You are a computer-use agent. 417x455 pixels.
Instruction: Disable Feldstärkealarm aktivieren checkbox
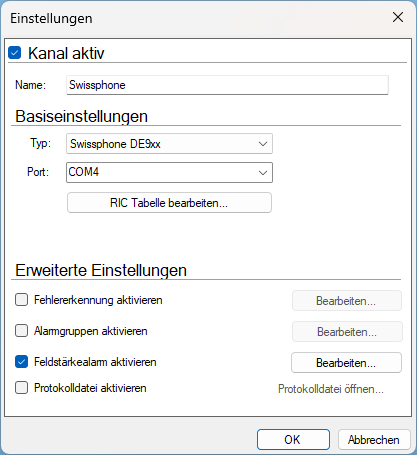[21, 362]
